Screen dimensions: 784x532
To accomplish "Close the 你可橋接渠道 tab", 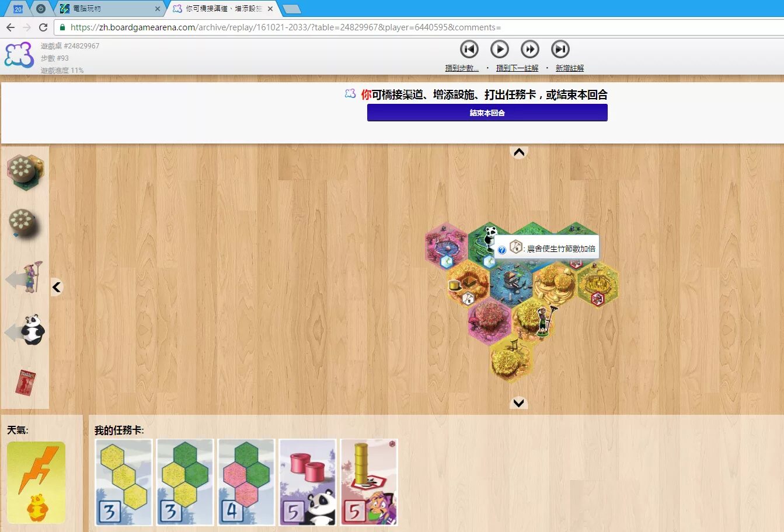I will coord(270,9).
